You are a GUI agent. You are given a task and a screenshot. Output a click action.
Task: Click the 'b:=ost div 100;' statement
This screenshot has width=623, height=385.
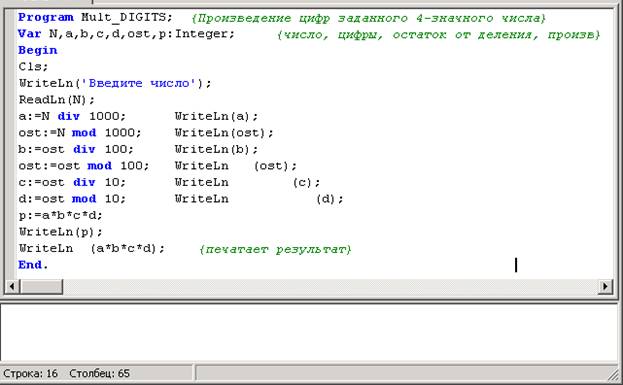coord(76,149)
